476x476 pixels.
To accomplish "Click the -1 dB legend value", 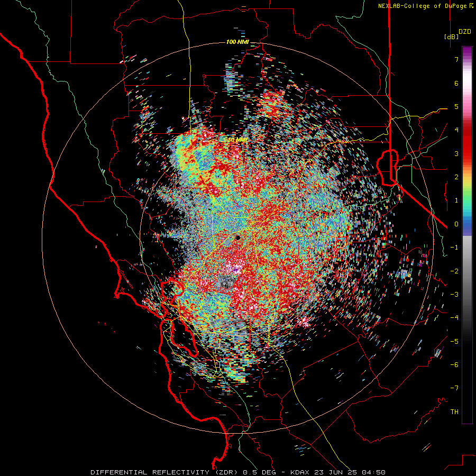I will [454, 248].
